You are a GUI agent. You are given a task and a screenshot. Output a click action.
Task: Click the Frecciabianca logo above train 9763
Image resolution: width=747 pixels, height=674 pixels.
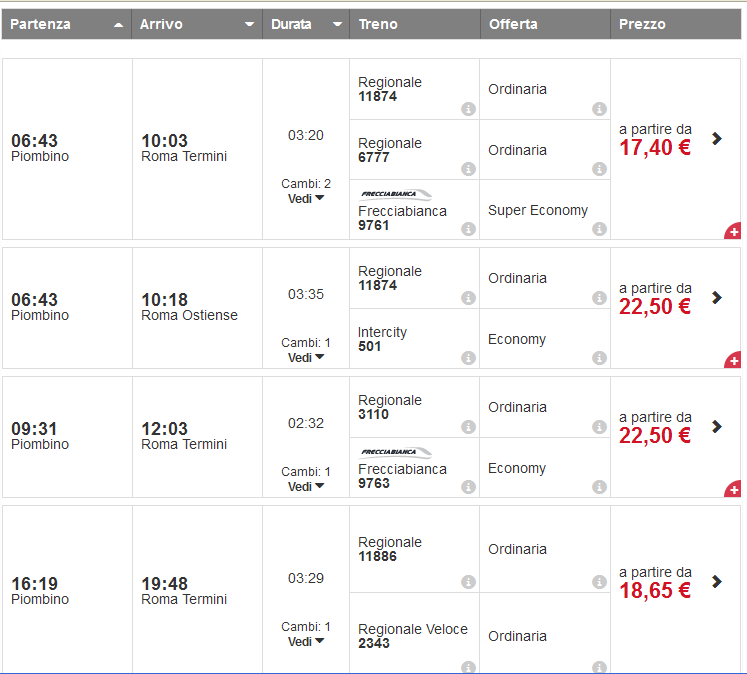(396, 453)
